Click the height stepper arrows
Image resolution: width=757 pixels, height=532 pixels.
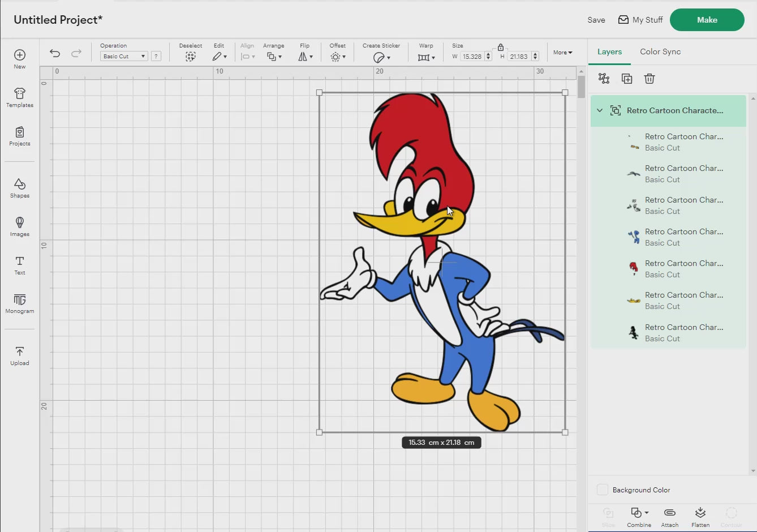pyautogui.click(x=535, y=57)
